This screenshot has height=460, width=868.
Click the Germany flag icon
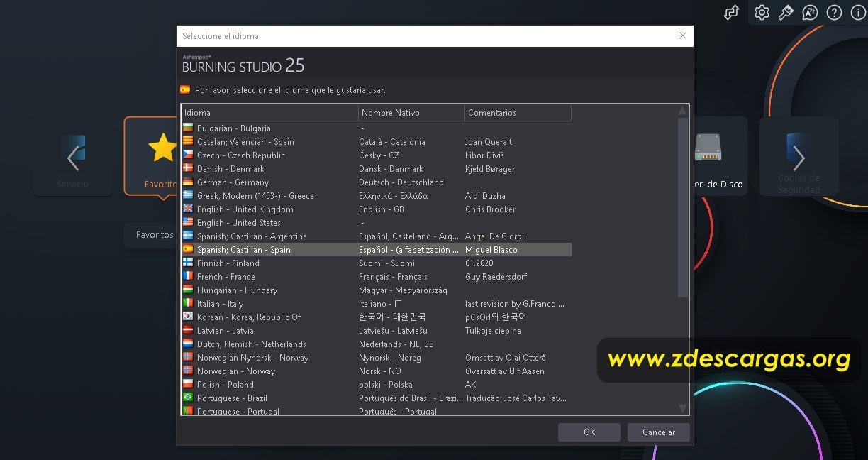click(x=188, y=182)
